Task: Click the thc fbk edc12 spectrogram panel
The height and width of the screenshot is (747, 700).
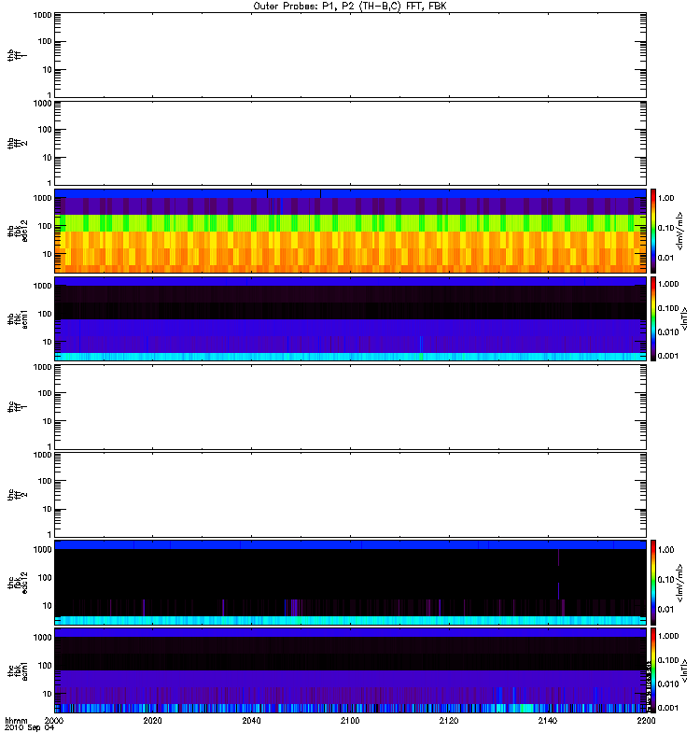Action: (x=350, y=583)
